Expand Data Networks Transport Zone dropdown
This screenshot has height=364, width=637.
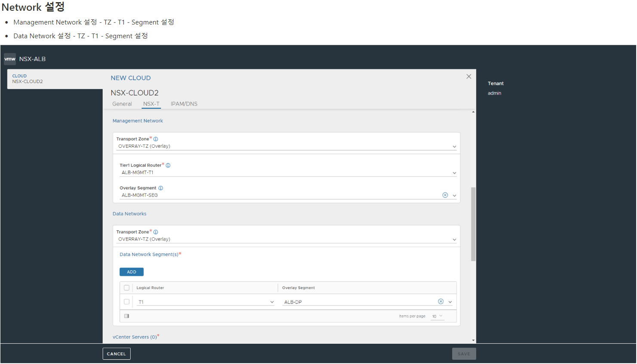(x=454, y=239)
